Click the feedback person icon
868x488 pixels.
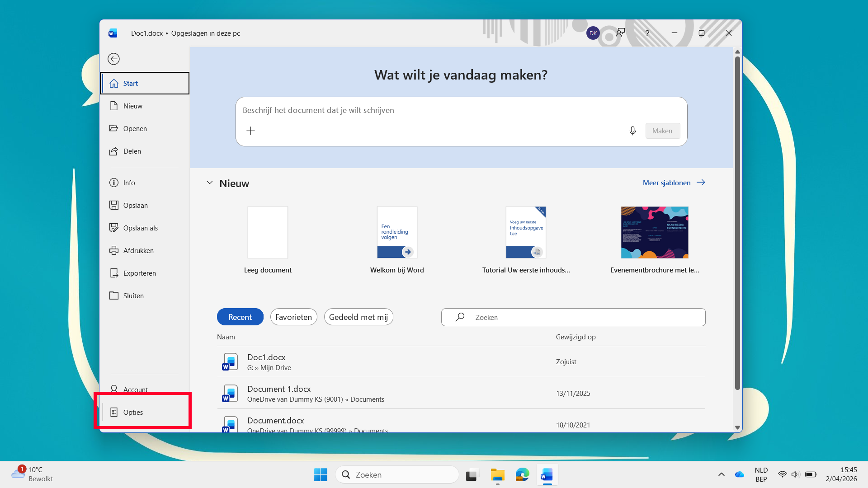point(620,33)
